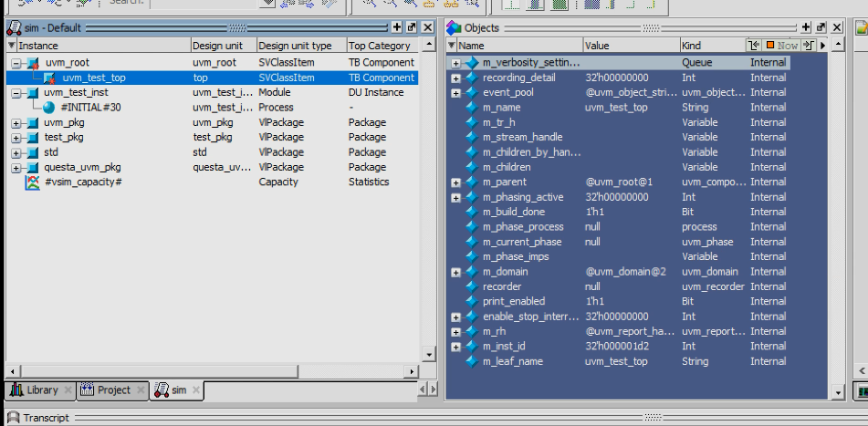Viewport: 868px width, 426px height.
Task: Click the sim panel vertical scroll-down arrow
Action: click(428, 354)
